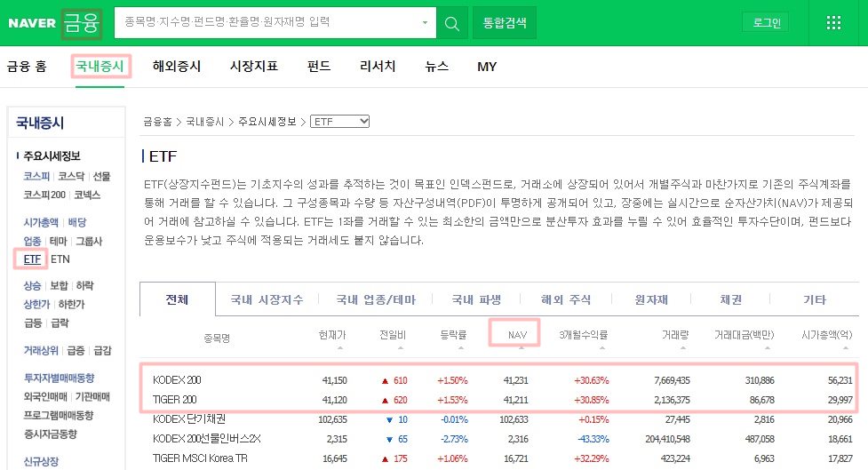The image size is (868, 470).
Task: Expand the search box suggestion dropdown arrow
Action: (x=425, y=23)
